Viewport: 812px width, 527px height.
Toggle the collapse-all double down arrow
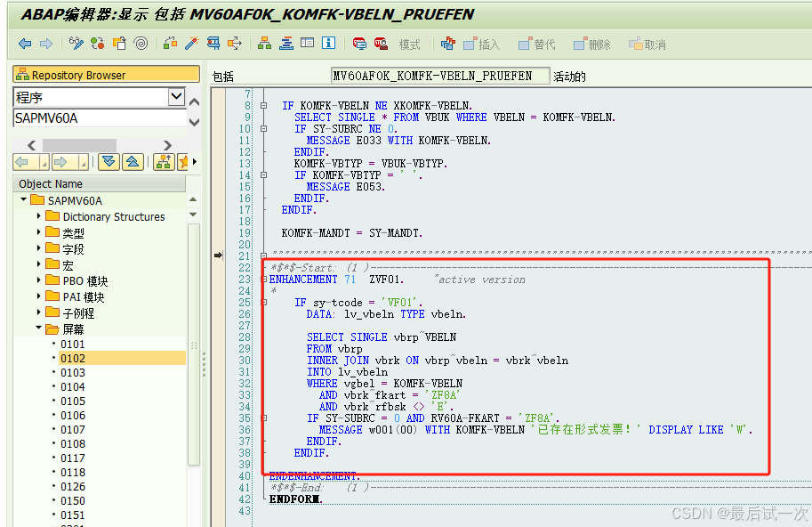click(x=109, y=161)
